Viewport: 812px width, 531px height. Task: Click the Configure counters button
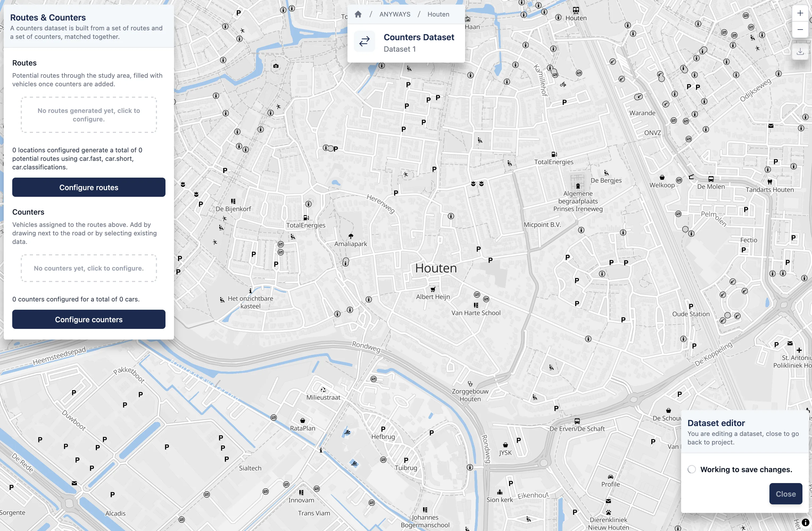[89, 319]
